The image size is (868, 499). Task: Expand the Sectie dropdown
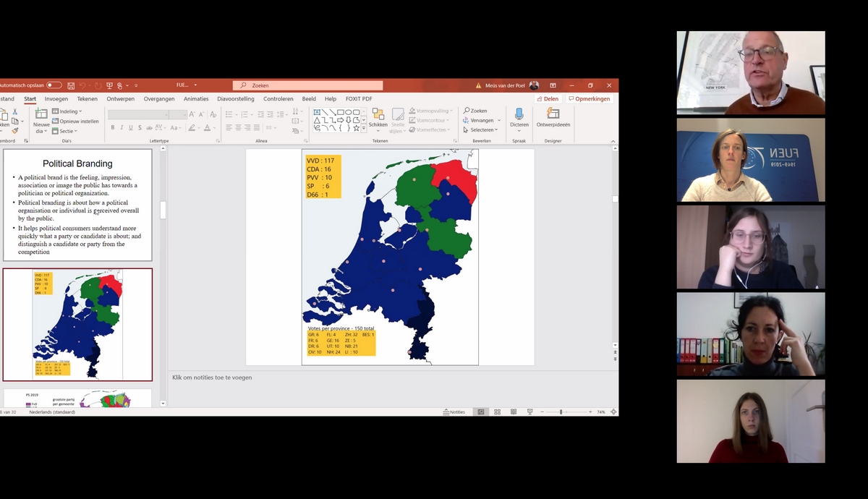[x=64, y=131]
